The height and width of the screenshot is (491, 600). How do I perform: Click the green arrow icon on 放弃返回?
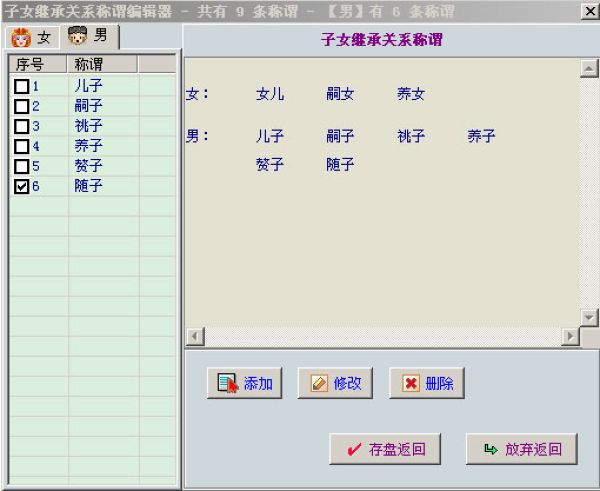(491, 449)
